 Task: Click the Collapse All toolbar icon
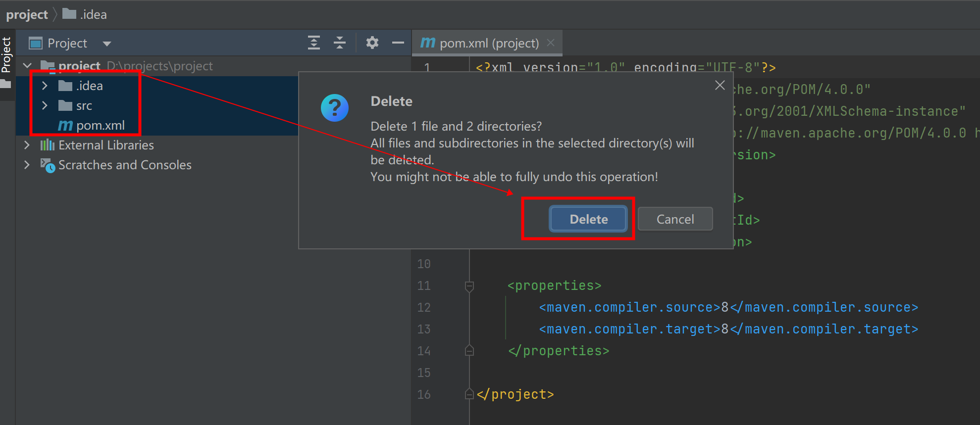click(x=340, y=43)
